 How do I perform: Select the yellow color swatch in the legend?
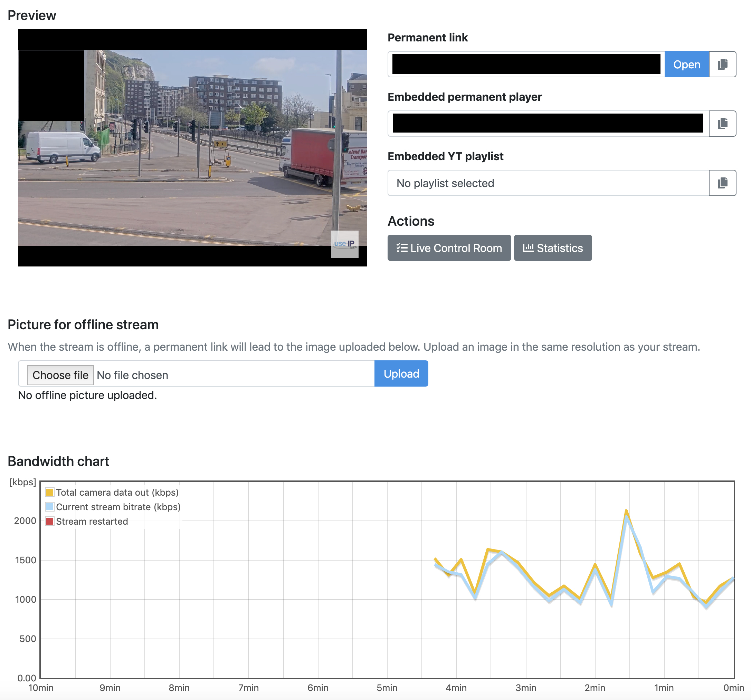pyautogui.click(x=49, y=492)
